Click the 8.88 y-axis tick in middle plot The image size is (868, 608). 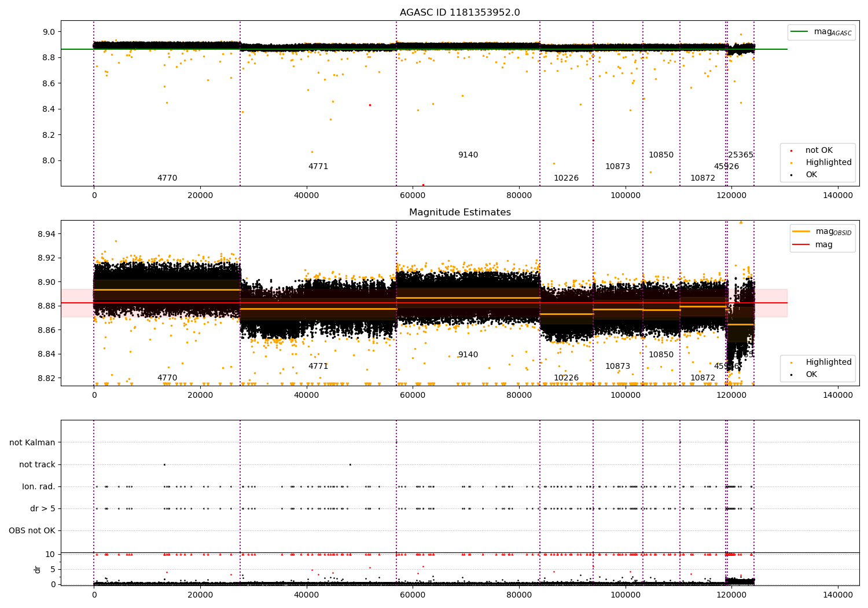pos(47,306)
